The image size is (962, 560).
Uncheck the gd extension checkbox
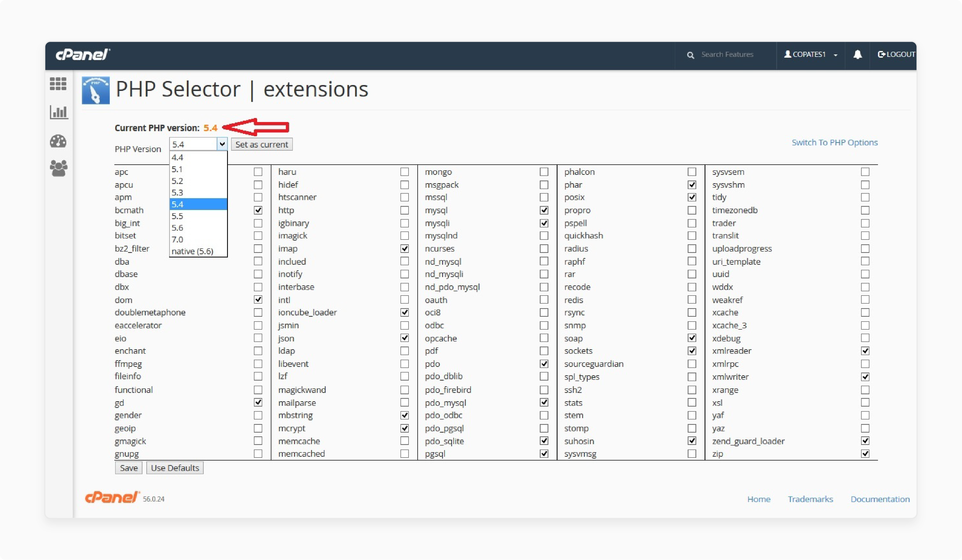click(258, 403)
